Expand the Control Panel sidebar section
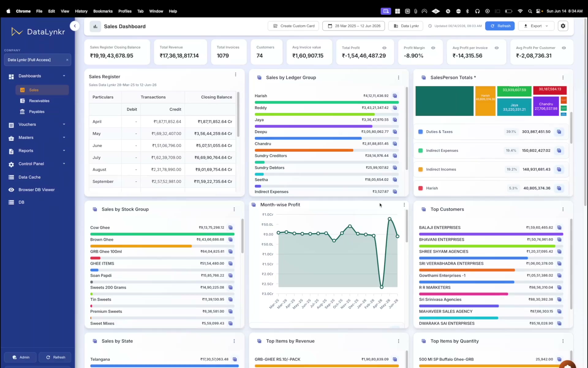588x368 pixels. 37,164
